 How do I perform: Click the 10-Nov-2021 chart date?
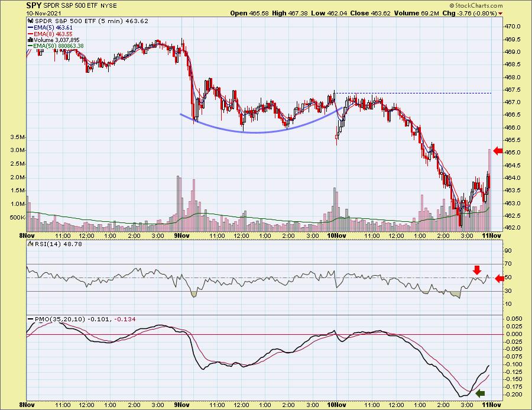pos(43,13)
